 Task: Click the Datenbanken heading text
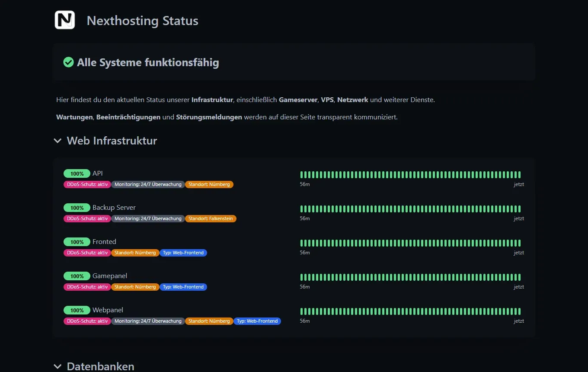[101, 366]
